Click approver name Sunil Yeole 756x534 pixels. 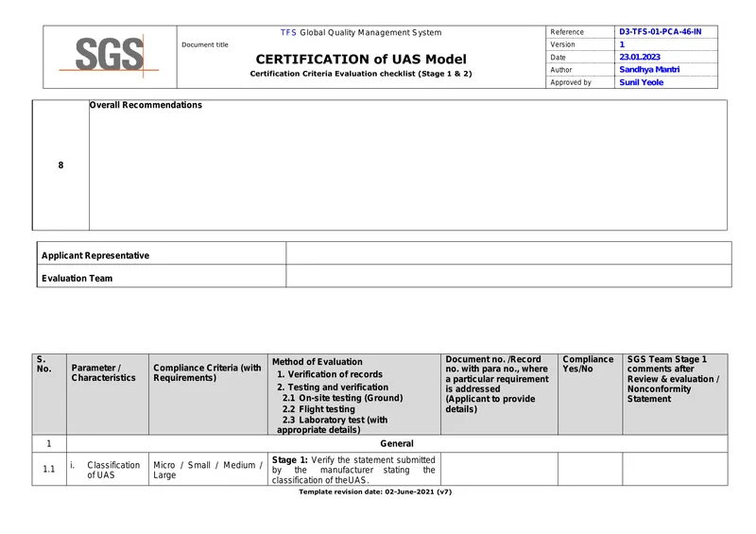pyautogui.click(x=642, y=82)
